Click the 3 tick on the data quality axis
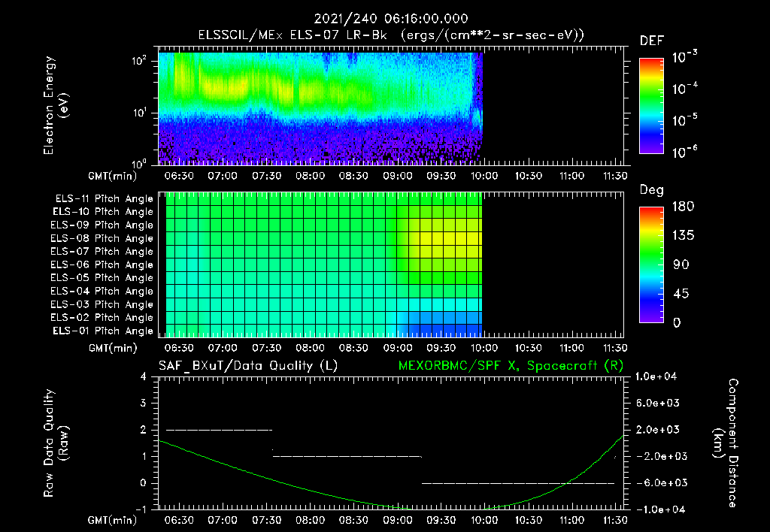 (x=144, y=404)
